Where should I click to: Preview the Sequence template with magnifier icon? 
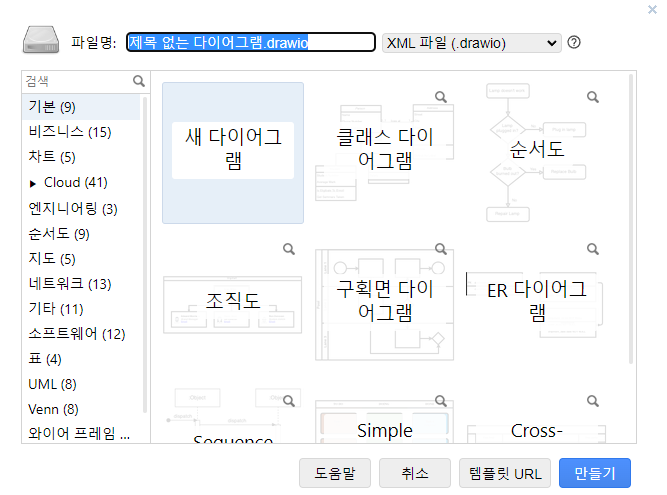click(x=289, y=401)
